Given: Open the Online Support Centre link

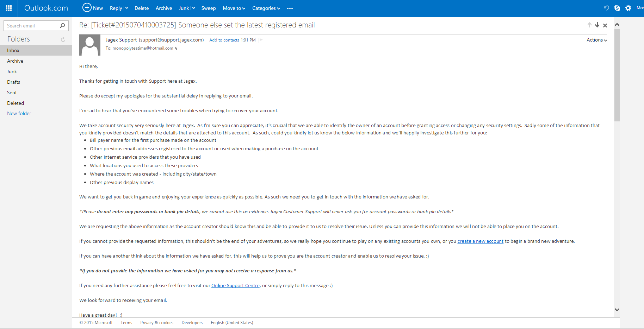Looking at the screenshot, I should click(x=235, y=286).
